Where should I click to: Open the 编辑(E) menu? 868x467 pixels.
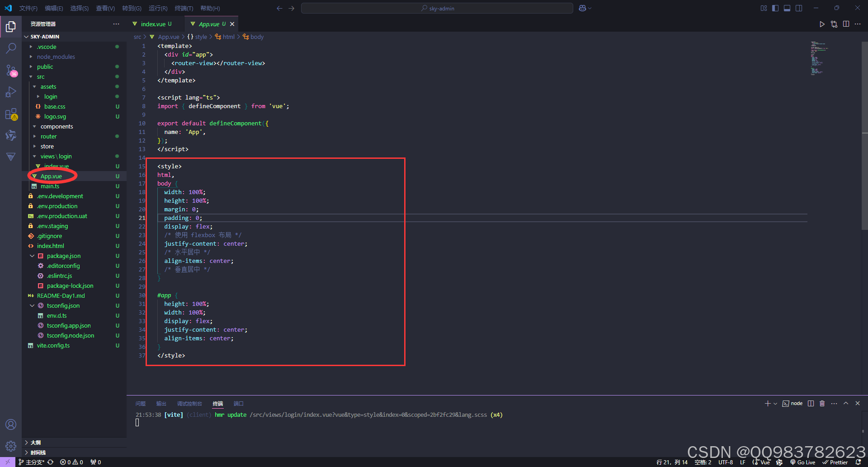[x=54, y=8]
